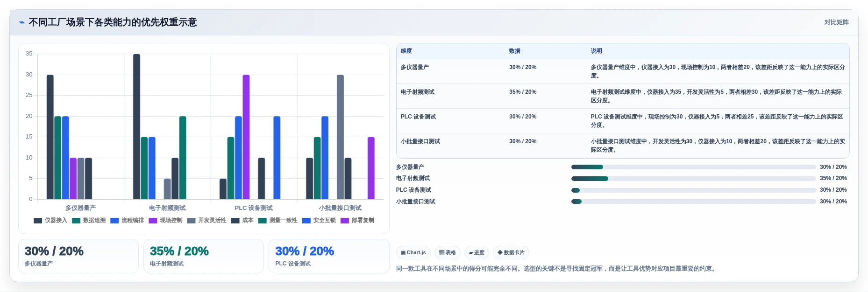Click the 对比矩阵 label in the header
The image size is (868, 292).
coord(836,22)
